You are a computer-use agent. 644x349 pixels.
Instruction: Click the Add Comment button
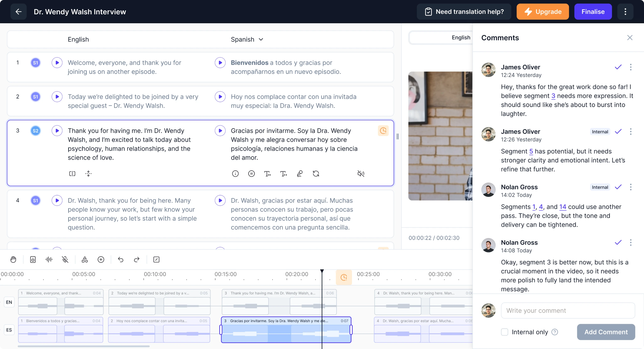coord(606,332)
